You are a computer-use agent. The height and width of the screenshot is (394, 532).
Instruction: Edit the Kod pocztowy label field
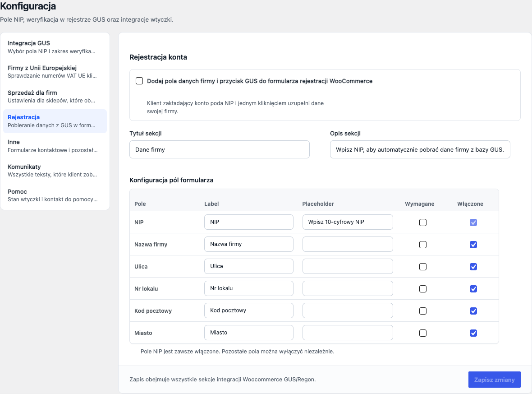(249, 311)
